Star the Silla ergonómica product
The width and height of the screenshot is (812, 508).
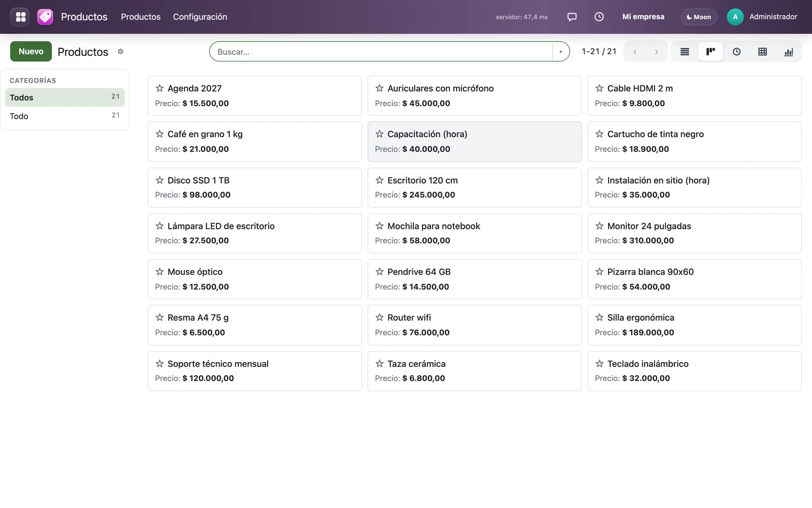(x=599, y=317)
